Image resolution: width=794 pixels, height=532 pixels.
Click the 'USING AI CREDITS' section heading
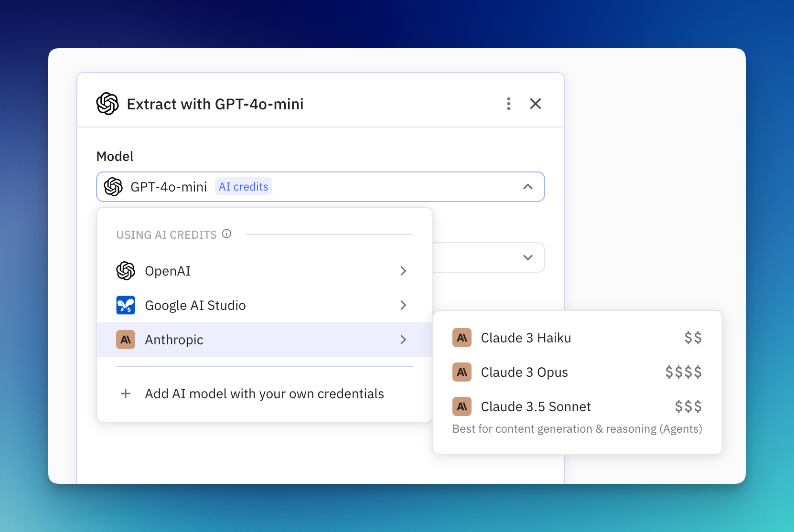tap(166, 235)
